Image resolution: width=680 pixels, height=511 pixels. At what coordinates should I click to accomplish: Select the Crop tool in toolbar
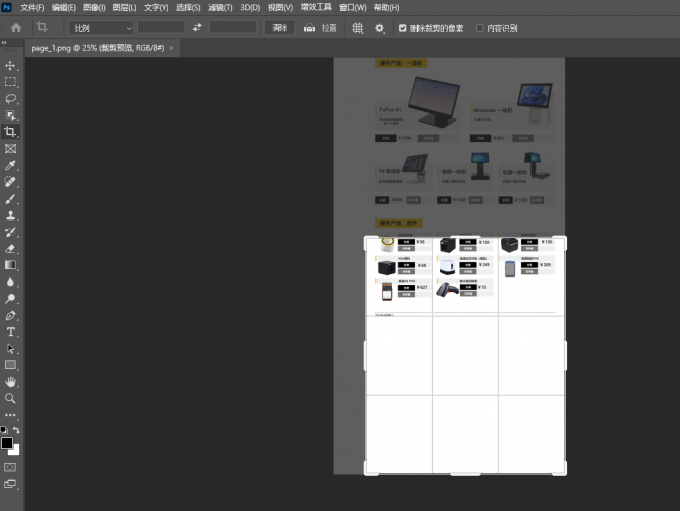click(x=10, y=132)
